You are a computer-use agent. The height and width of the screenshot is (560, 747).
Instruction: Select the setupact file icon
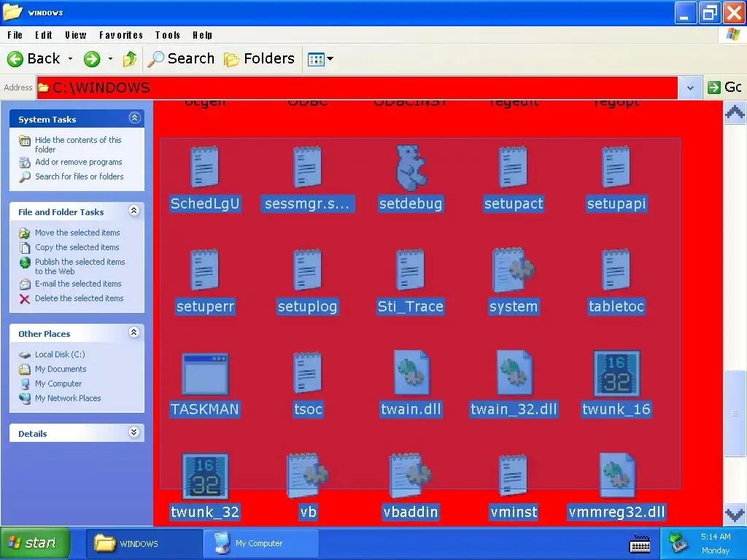(513, 167)
